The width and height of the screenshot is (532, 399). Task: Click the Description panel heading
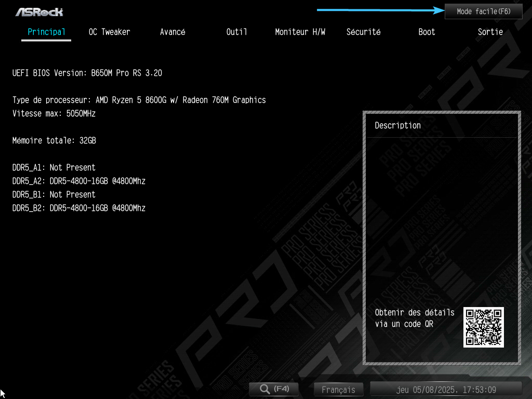(397, 126)
